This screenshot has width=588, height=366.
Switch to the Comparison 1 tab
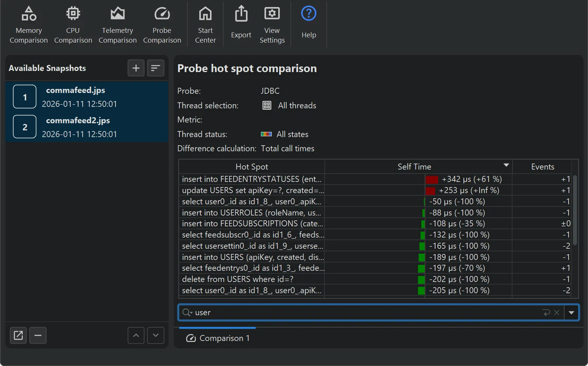(218, 338)
